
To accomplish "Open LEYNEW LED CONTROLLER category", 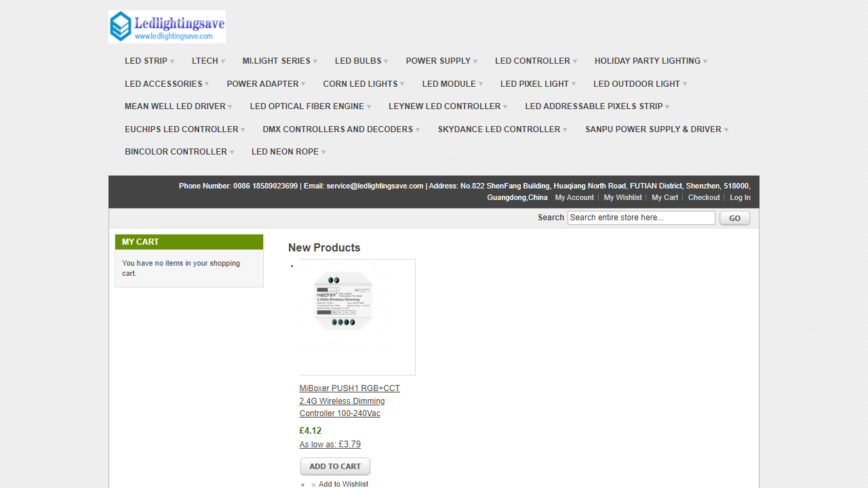I will coord(448,106).
